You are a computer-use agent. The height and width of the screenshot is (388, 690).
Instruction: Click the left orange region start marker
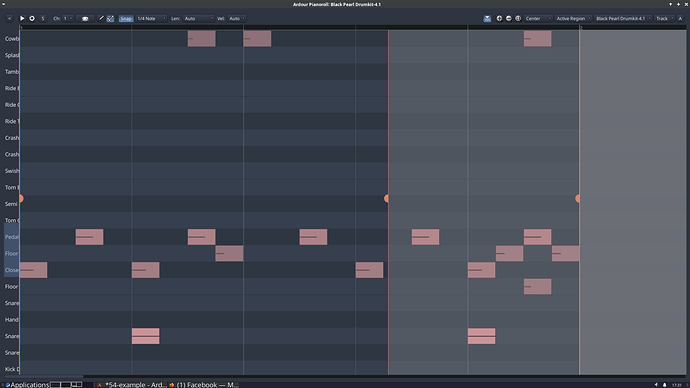pos(21,198)
